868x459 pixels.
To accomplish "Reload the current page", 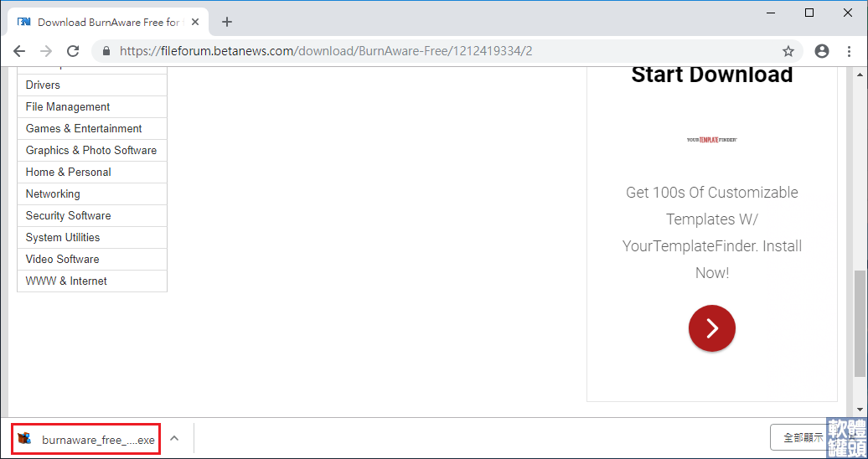I will (x=73, y=51).
